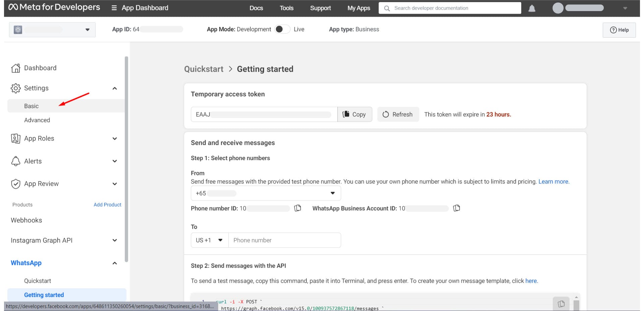Click the recipient Phone number input
Image resolution: width=644 pixels, height=311 pixels.
[x=285, y=240]
